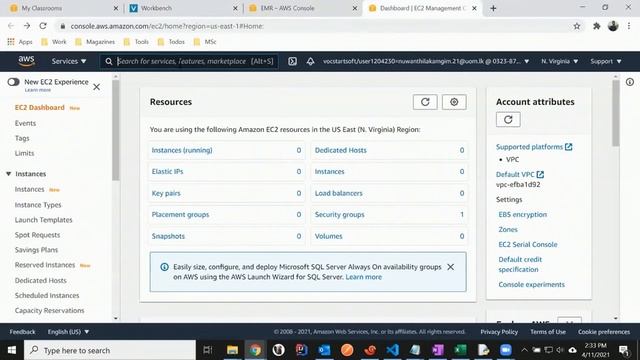
Task: Open the Services dropdown menu
Action: coord(69,61)
